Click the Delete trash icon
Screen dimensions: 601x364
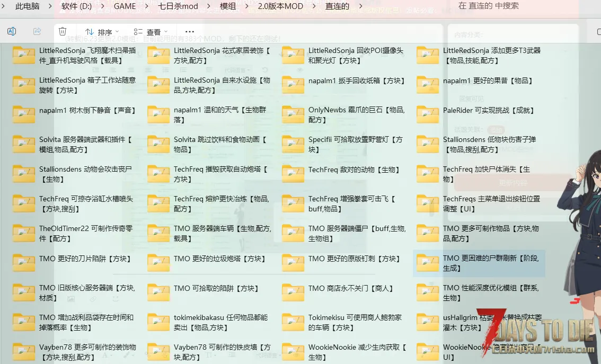tap(63, 31)
